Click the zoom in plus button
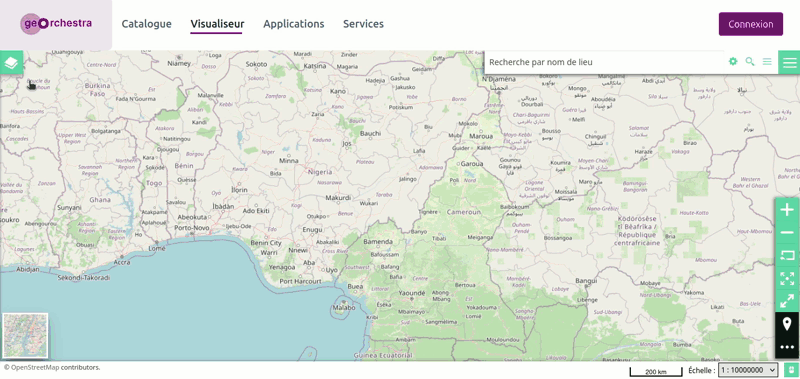 click(787, 210)
